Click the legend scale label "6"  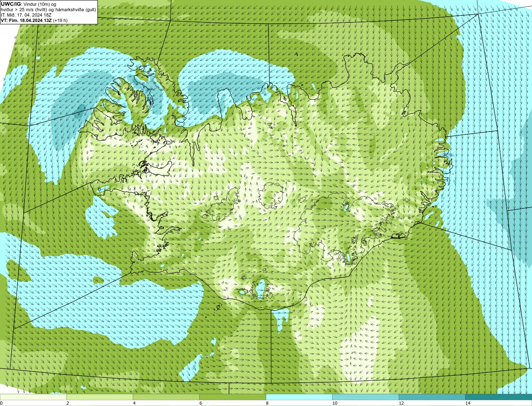click(x=200, y=403)
